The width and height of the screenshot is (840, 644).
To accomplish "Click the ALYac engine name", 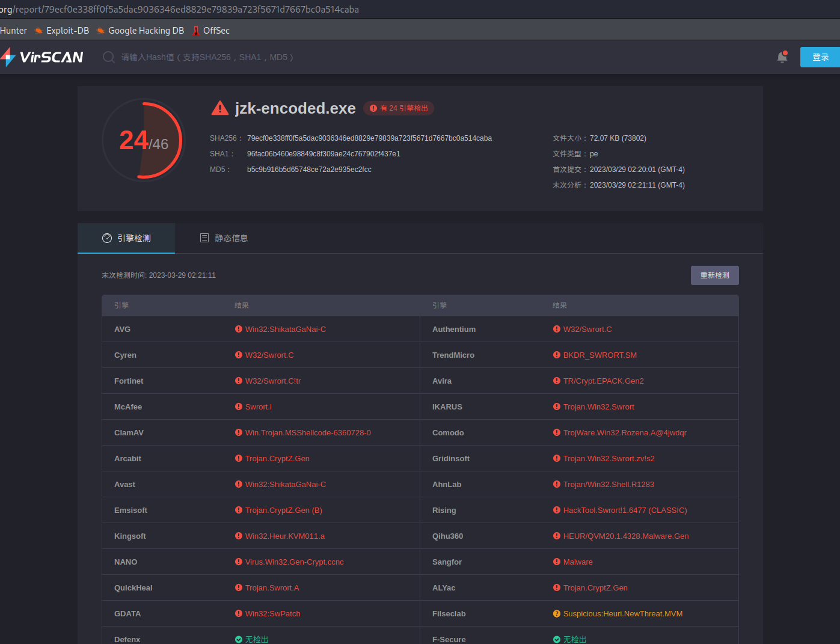I will 444,587.
